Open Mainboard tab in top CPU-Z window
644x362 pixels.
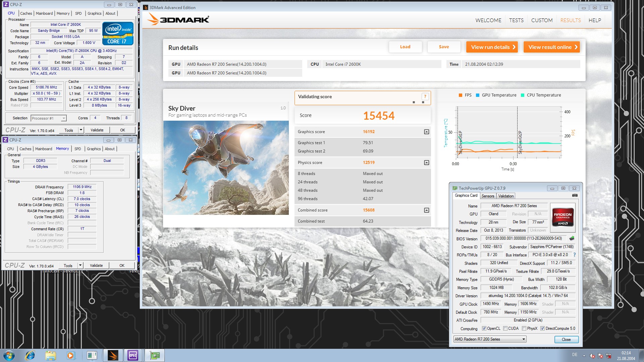tap(44, 13)
